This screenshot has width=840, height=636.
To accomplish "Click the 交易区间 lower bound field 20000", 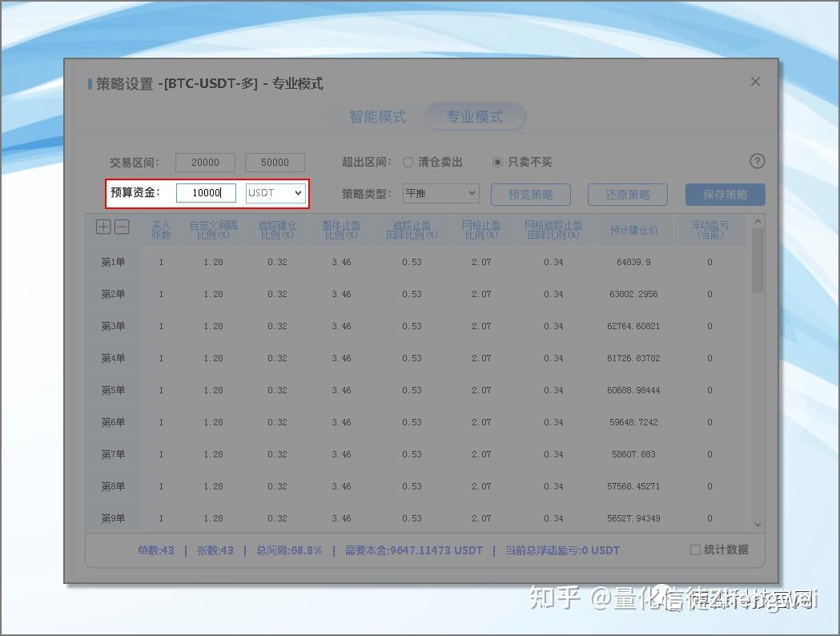I will (205, 162).
